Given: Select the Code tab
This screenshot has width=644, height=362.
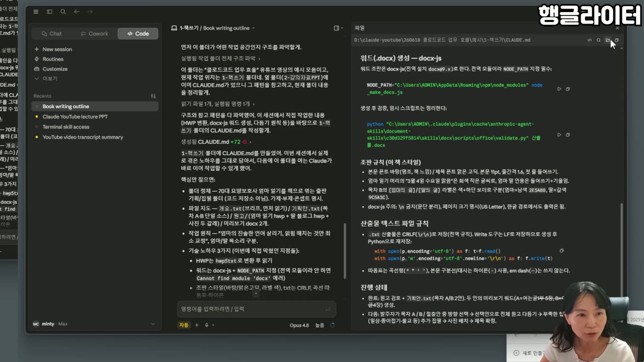Looking at the screenshot, I should (138, 34).
